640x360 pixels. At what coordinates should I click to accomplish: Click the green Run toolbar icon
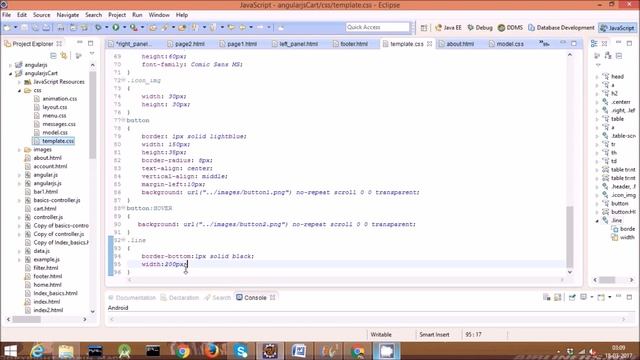pos(116,27)
